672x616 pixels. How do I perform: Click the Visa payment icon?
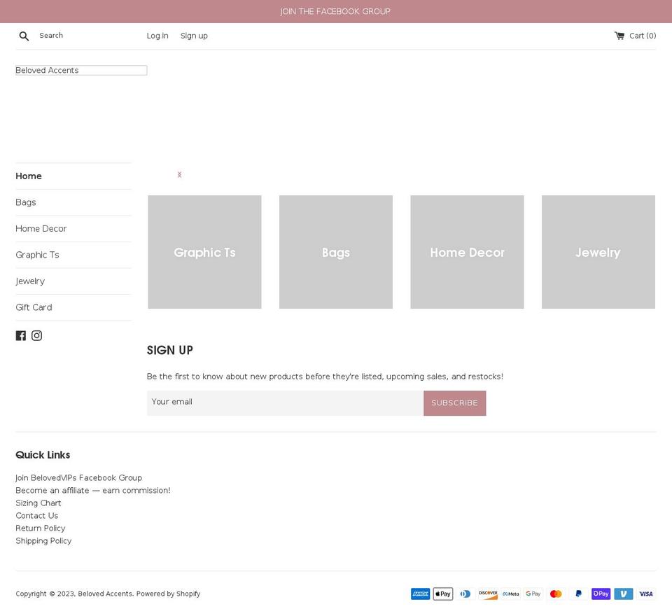[645, 594]
